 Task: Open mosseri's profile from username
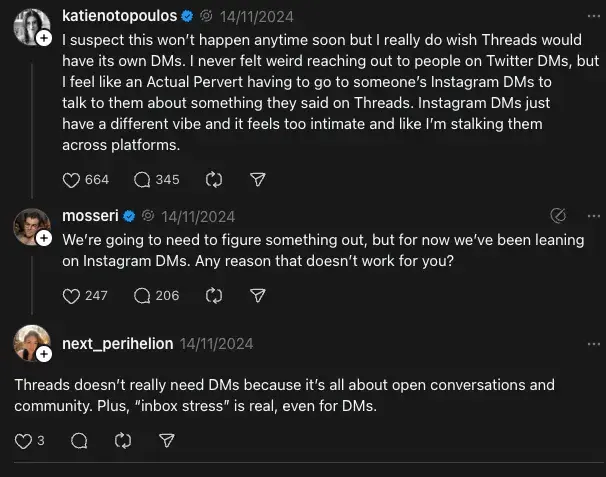pyautogui.click(x=90, y=215)
